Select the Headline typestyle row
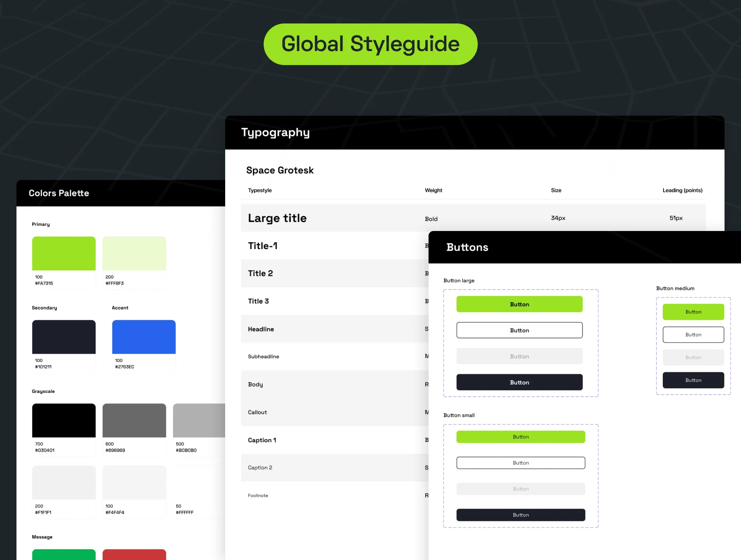Viewport: 741px width, 560px height. (x=335, y=329)
